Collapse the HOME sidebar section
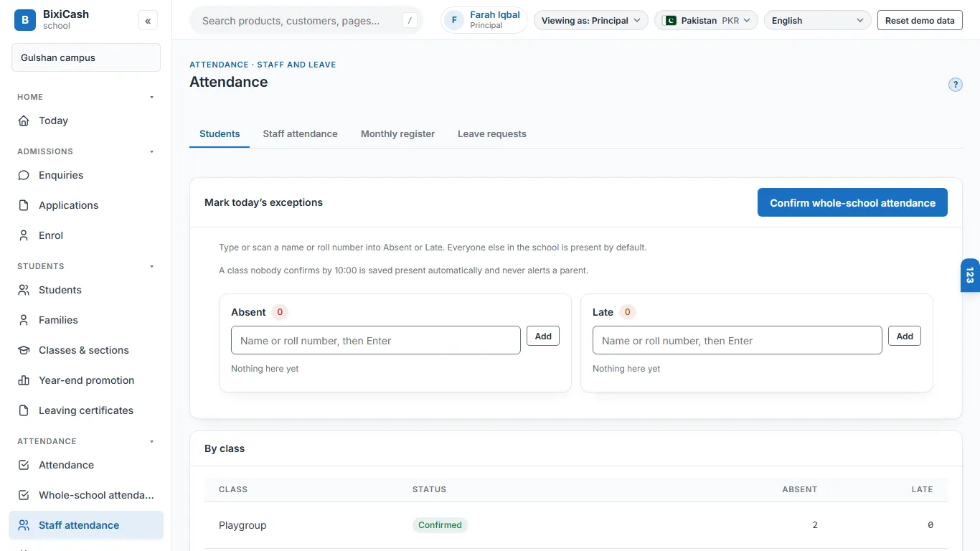Viewport: 980px width, 551px height. [151, 97]
